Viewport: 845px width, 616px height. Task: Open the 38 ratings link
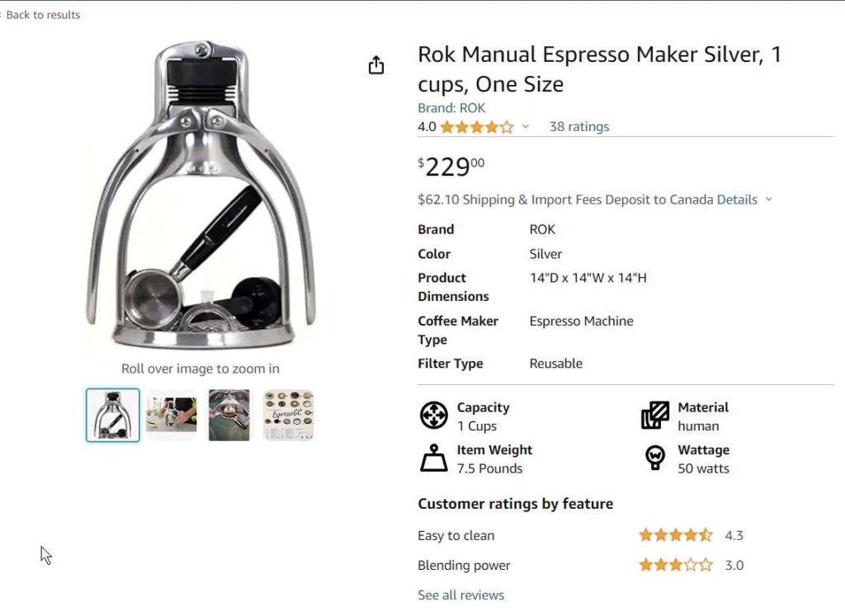(x=579, y=127)
